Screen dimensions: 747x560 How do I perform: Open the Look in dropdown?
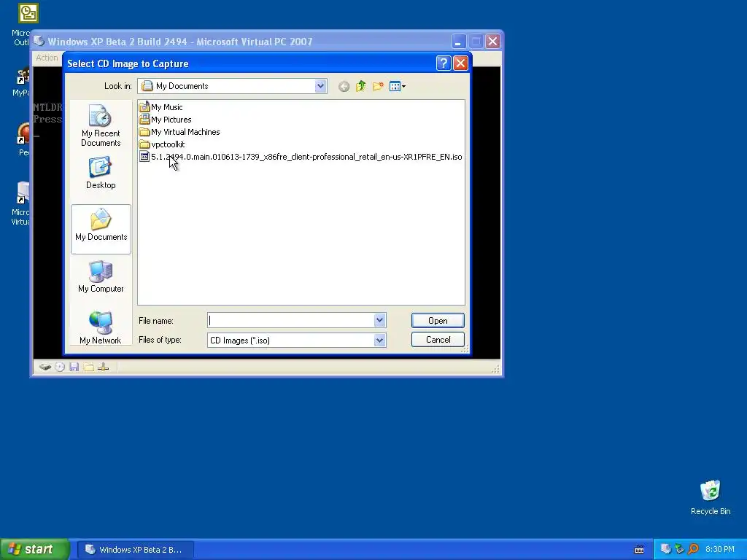click(321, 86)
